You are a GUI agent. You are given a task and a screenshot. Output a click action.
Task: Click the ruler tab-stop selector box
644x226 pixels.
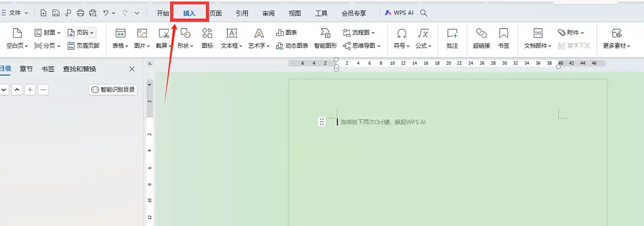point(150,63)
